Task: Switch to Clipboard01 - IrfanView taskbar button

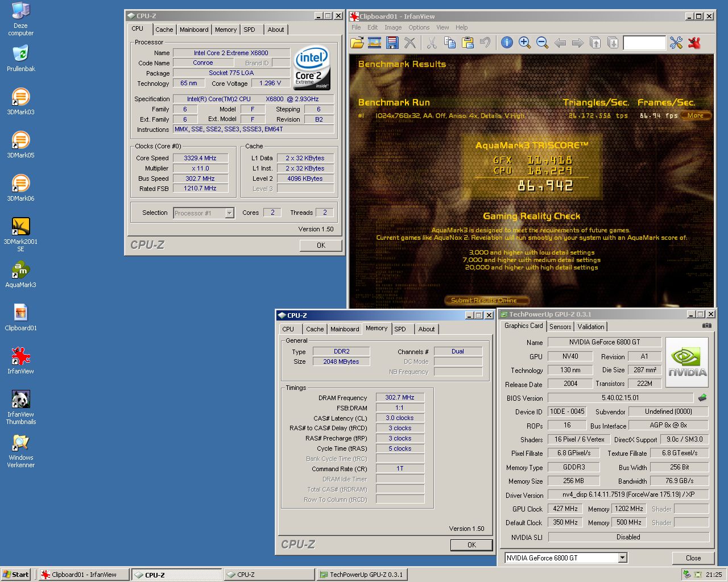Action: tap(84, 575)
